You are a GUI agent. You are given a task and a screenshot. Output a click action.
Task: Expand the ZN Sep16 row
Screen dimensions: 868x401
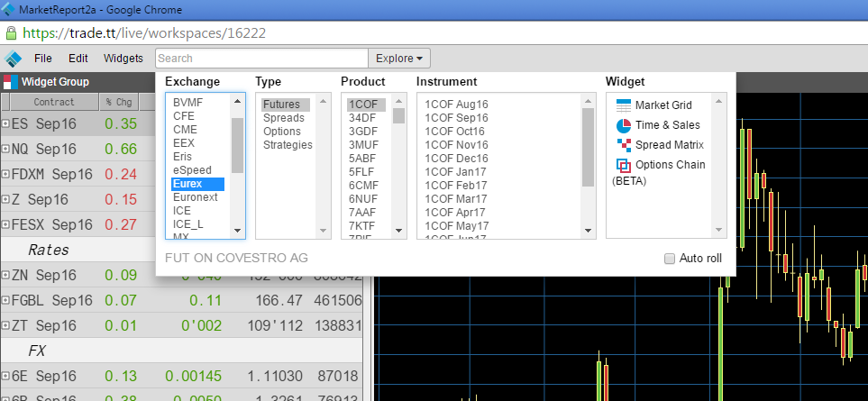[5, 275]
